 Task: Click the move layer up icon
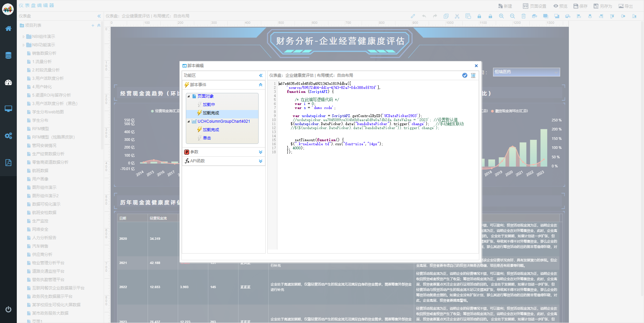click(535, 16)
